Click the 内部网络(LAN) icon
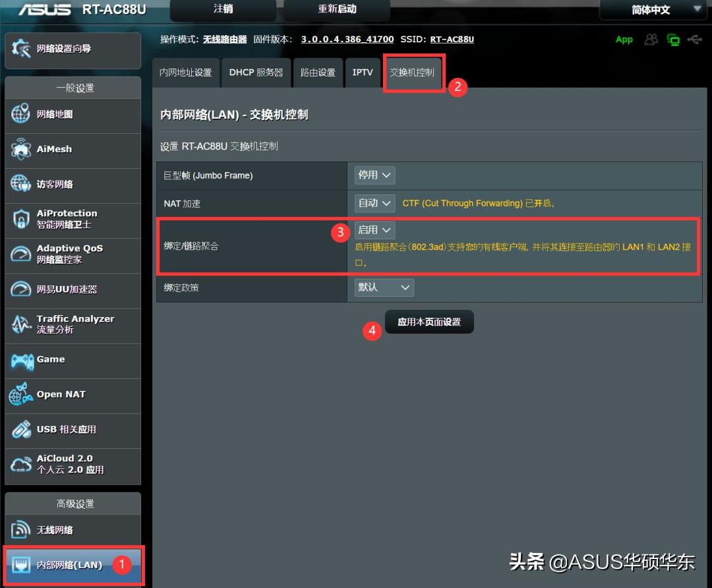Image resolution: width=712 pixels, height=588 pixels. (21, 565)
